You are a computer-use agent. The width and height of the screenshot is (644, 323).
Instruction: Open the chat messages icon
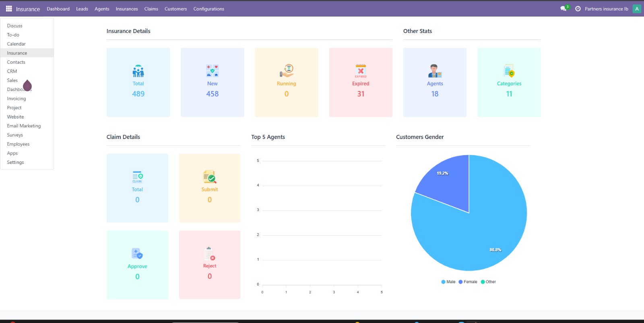tap(563, 8)
